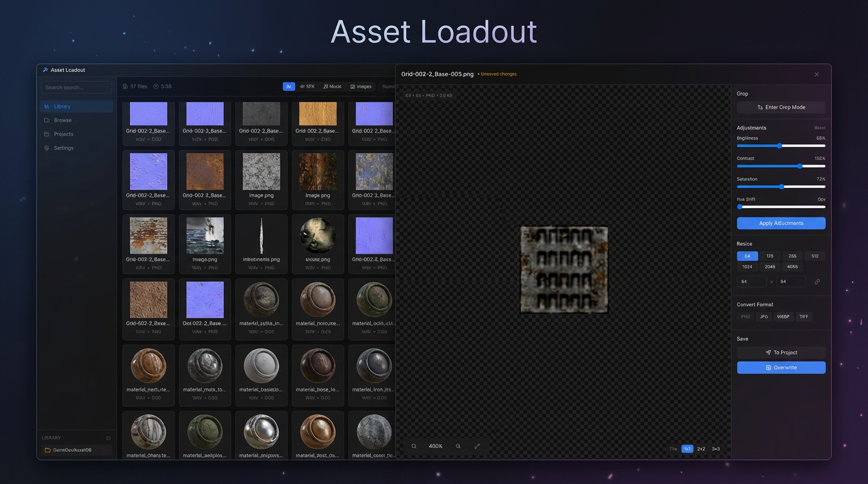Click the gear icon beside LIBRARY heading
Viewport: 868px width, 484px height.
pyautogui.click(x=108, y=438)
